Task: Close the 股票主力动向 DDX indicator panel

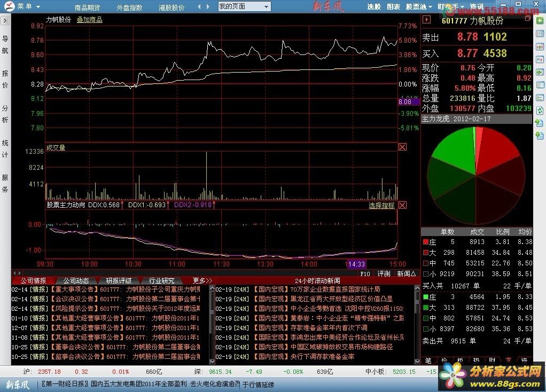Action: pos(402,206)
